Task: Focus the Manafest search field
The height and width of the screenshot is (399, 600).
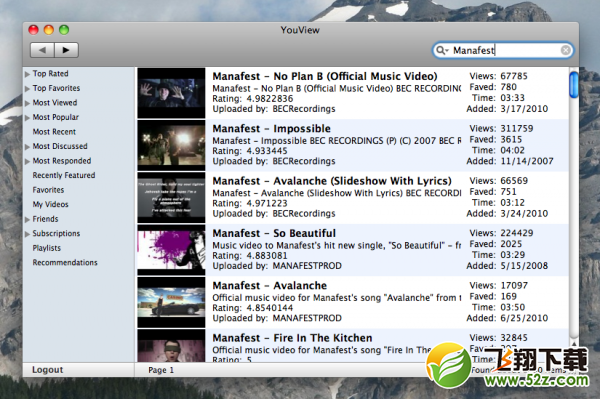Action: click(x=503, y=50)
